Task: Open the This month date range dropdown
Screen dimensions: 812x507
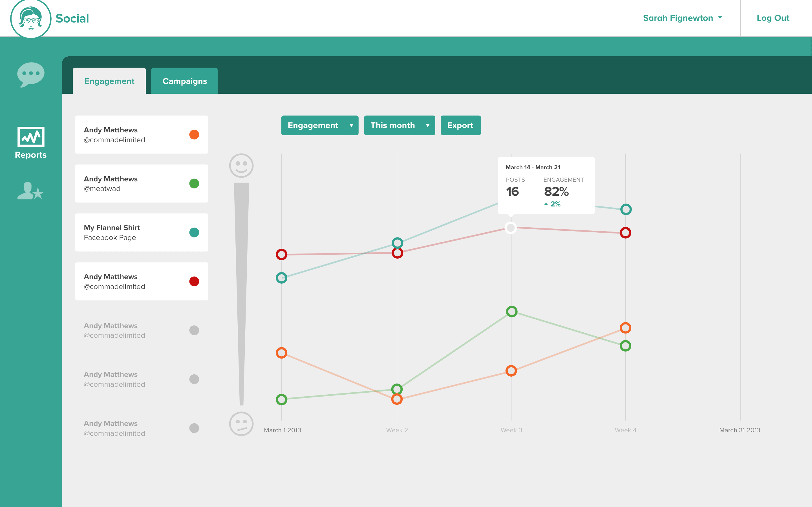Action: pos(399,125)
